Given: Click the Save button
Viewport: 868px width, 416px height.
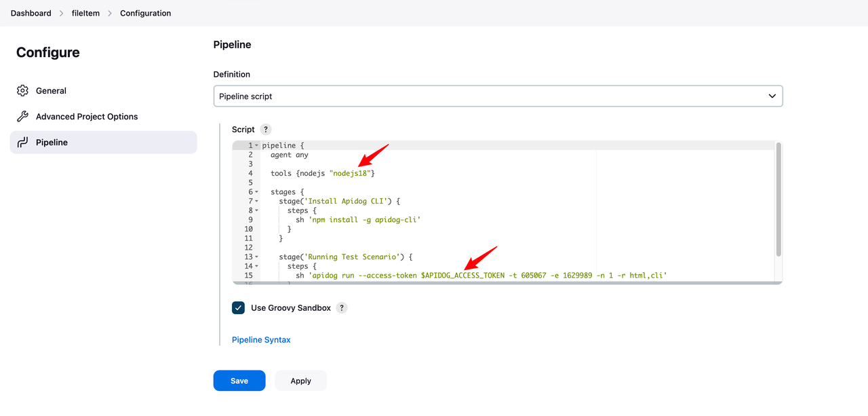Looking at the screenshot, I should pos(239,381).
